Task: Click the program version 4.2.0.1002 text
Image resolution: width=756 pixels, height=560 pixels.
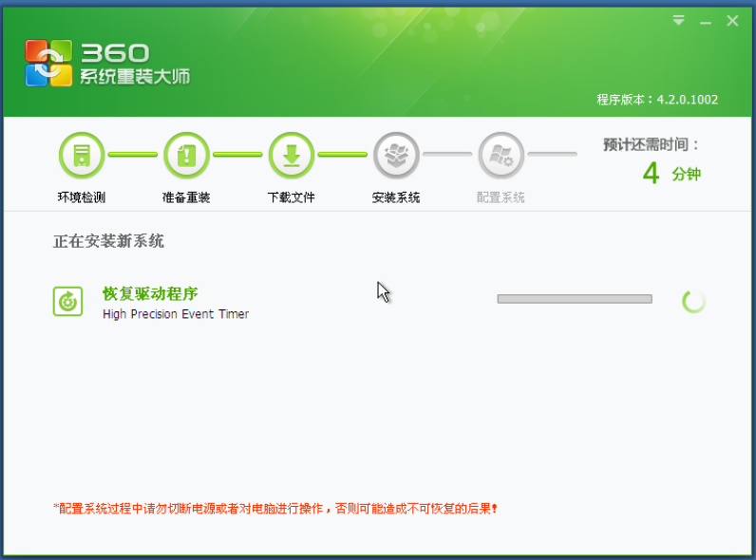Action: 657,100
